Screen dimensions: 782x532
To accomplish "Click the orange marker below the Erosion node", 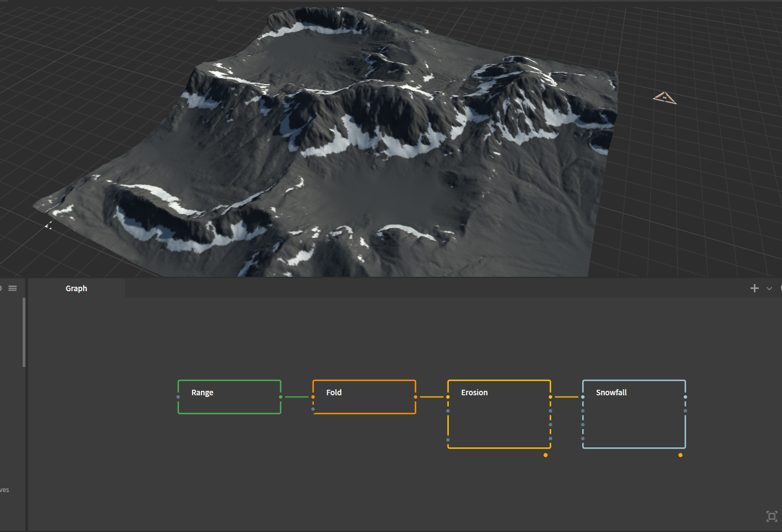I will 545,454.
